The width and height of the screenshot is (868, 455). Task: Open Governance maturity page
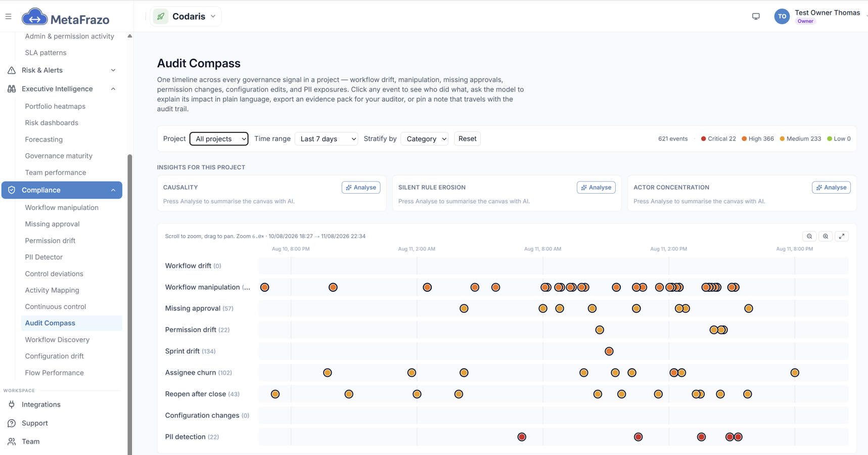59,156
